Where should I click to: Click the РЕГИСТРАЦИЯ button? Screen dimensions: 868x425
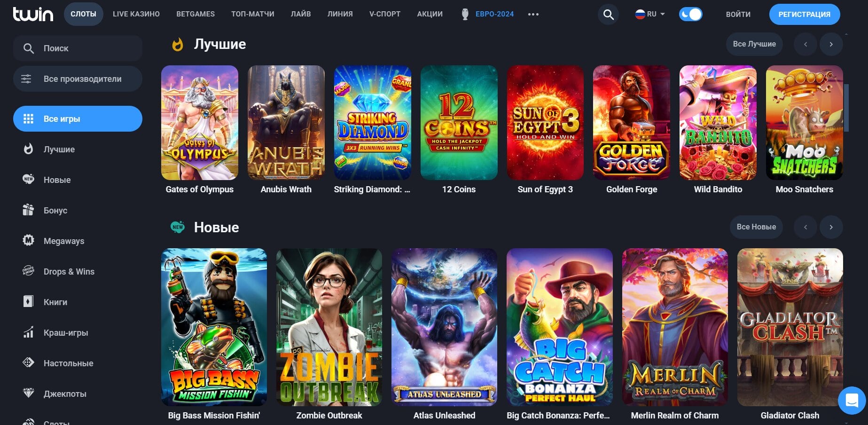click(804, 14)
